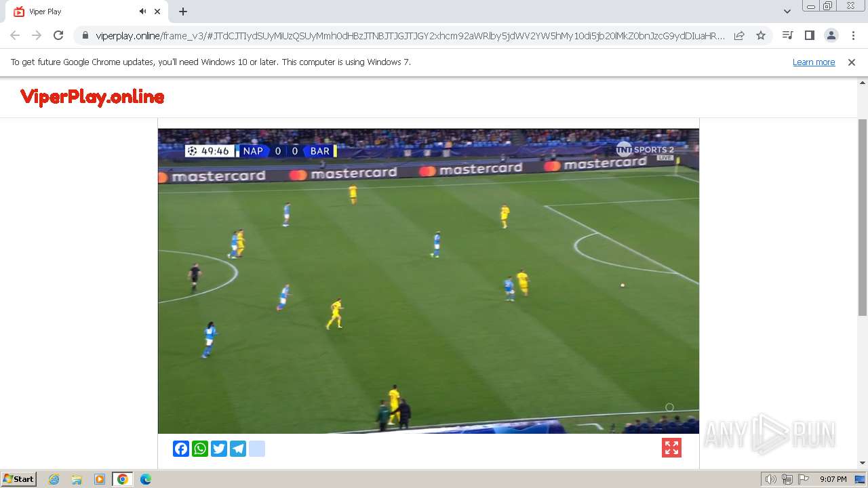The image size is (868, 488).
Task: Open the network tray icon
Action: (787, 479)
